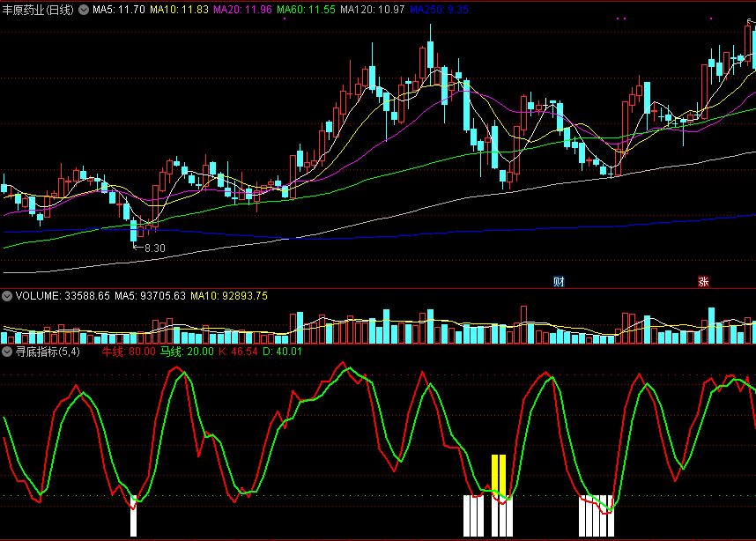Expand the VOLUME panel dropdown arrow

(7, 296)
